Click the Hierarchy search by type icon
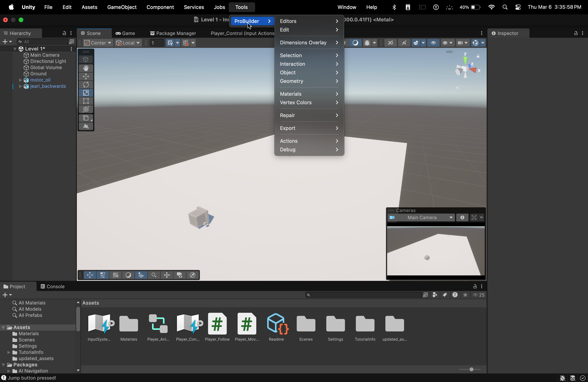The image size is (588, 382). pos(72,41)
